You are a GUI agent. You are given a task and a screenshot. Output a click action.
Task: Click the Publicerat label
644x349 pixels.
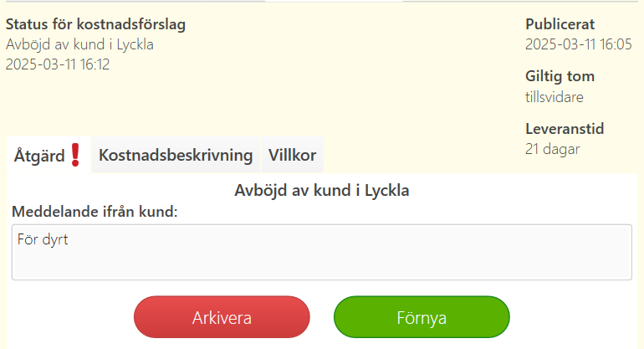point(560,24)
